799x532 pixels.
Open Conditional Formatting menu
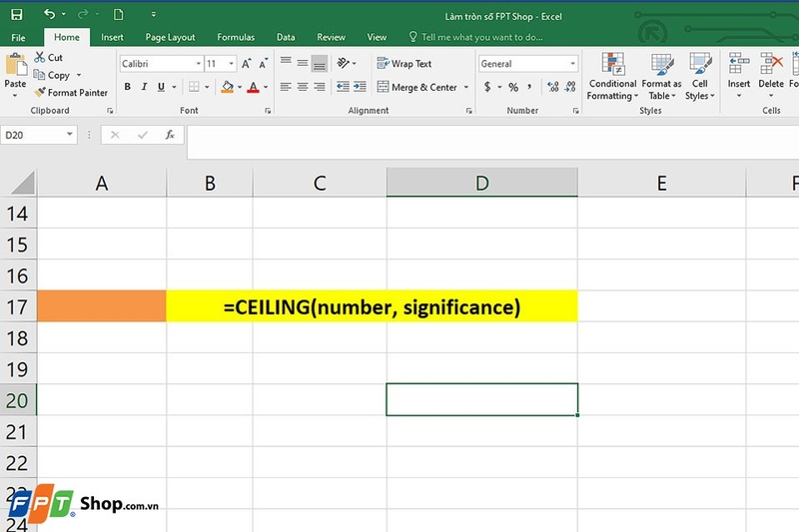click(612, 76)
